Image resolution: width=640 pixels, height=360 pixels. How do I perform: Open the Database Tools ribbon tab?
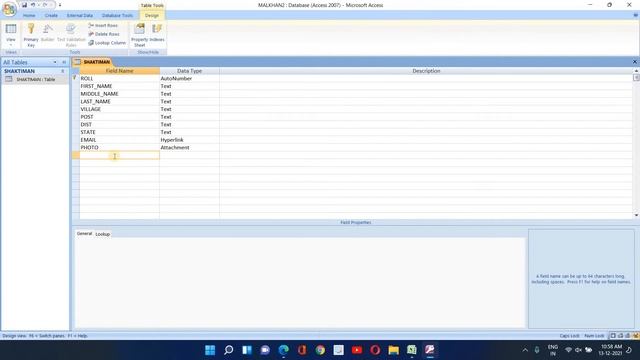[x=117, y=16]
